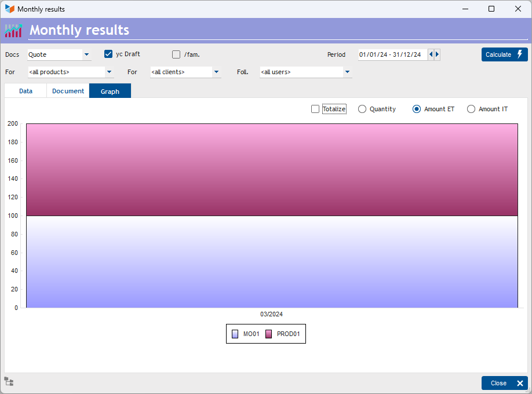Switch to the Data tab
The height and width of the screenshot is (394, 532).
point(25,91)
